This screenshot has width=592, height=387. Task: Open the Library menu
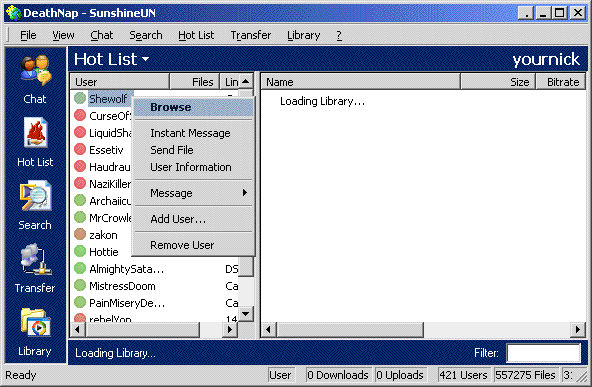click(304, 35)
